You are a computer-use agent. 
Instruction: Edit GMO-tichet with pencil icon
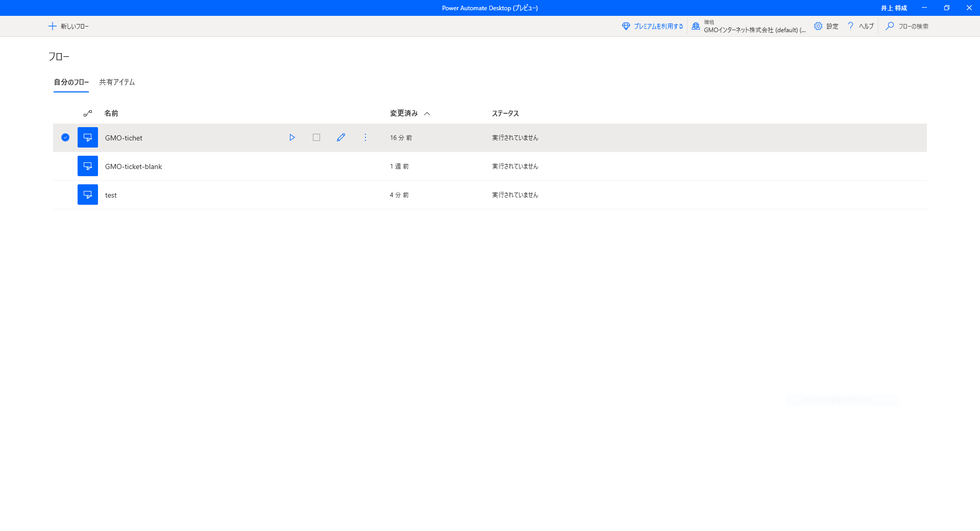point(341,137)
